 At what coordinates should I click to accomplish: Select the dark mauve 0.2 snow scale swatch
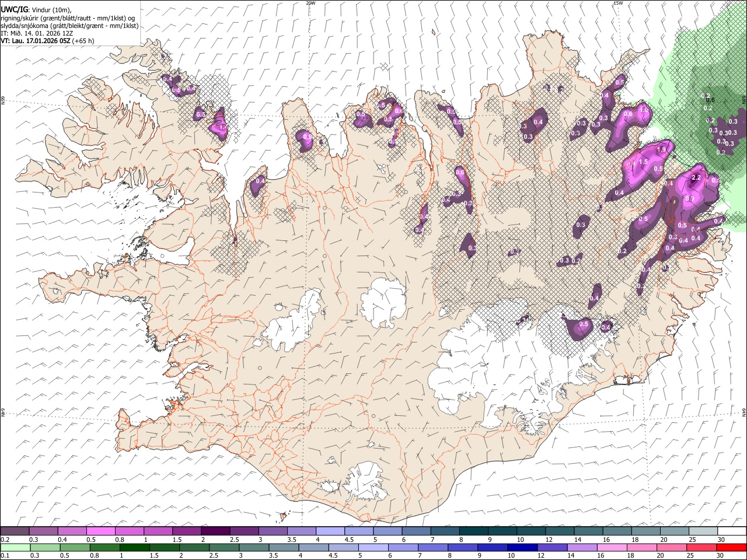[15, 531]
